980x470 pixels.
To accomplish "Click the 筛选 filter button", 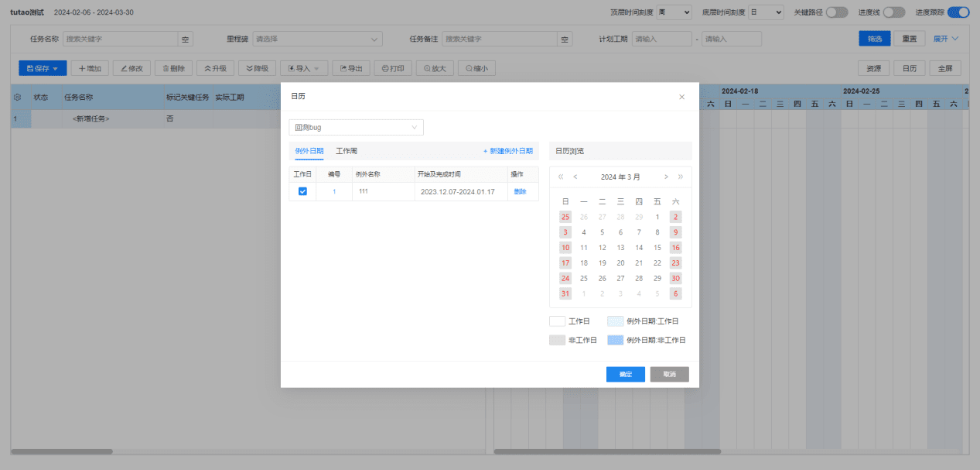I will coord(874,39).
